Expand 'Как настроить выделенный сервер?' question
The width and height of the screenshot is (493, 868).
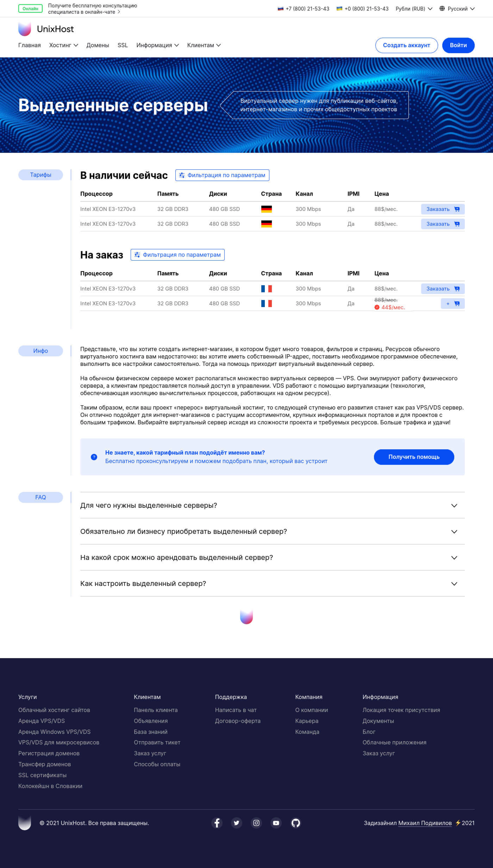tap(272, 584)
